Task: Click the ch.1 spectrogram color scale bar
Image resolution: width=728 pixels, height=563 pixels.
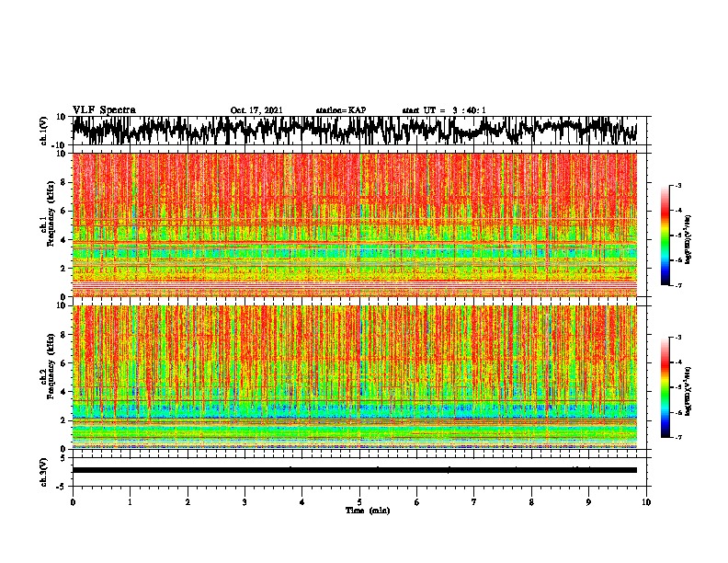Action: (665, 235)
